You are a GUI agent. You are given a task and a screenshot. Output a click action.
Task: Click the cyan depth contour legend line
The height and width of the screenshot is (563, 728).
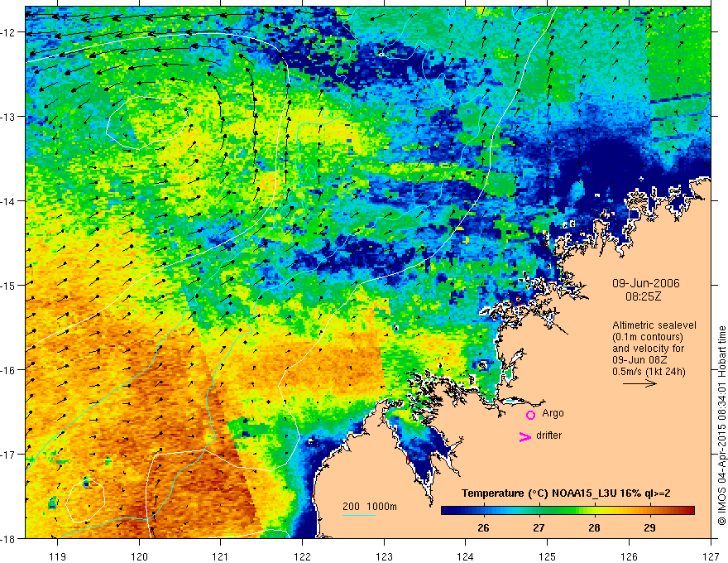(359, 515)
